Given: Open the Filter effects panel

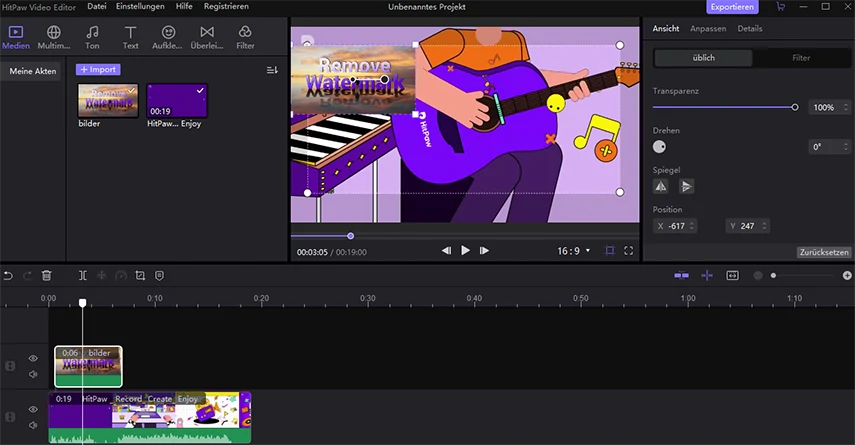Looking at the screenshot, I should 245,38.
